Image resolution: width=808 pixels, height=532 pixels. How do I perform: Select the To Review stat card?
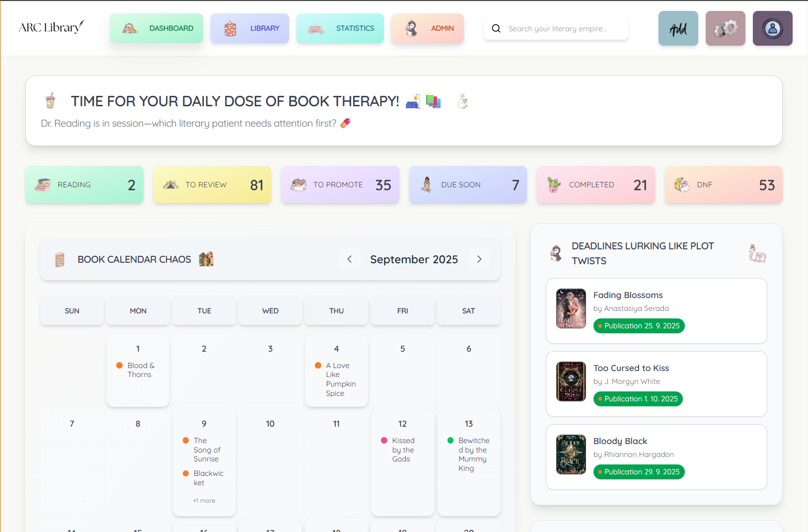tap(212, 185)
